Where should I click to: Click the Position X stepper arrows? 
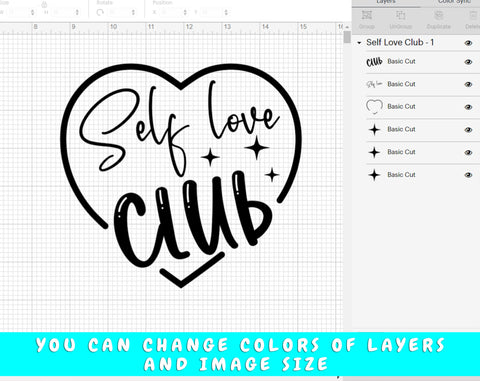pyautogui.click(x=185, y=13)
